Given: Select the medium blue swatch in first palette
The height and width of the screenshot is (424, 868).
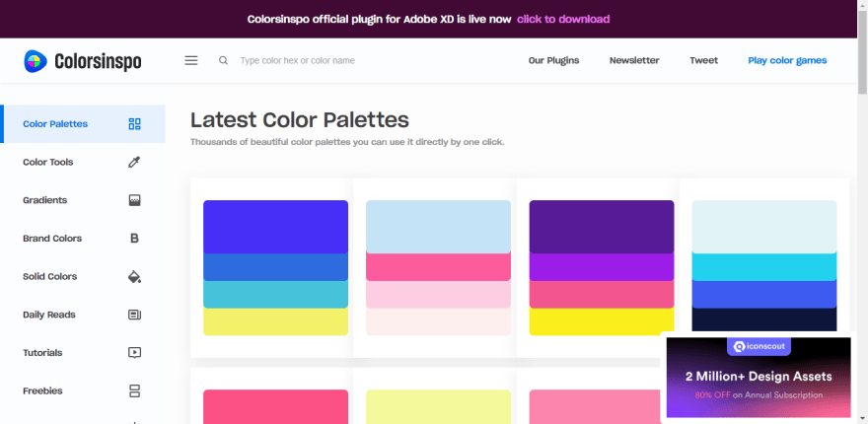Looking at the screenshot, I should 275,267.
